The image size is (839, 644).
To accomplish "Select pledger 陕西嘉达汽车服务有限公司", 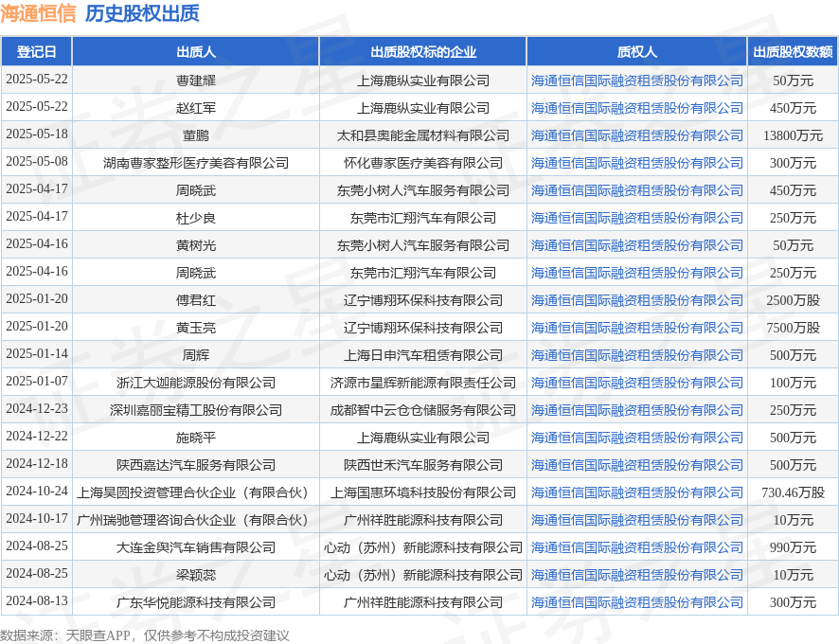I will click(196, 465).
